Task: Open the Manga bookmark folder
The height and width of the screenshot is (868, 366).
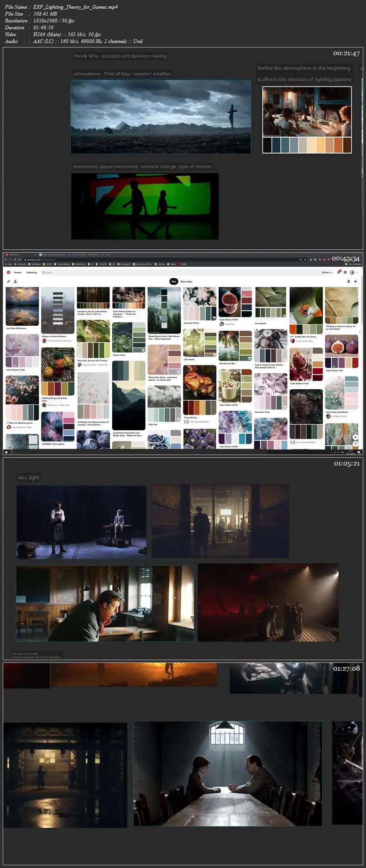Action: click(172, 264)
